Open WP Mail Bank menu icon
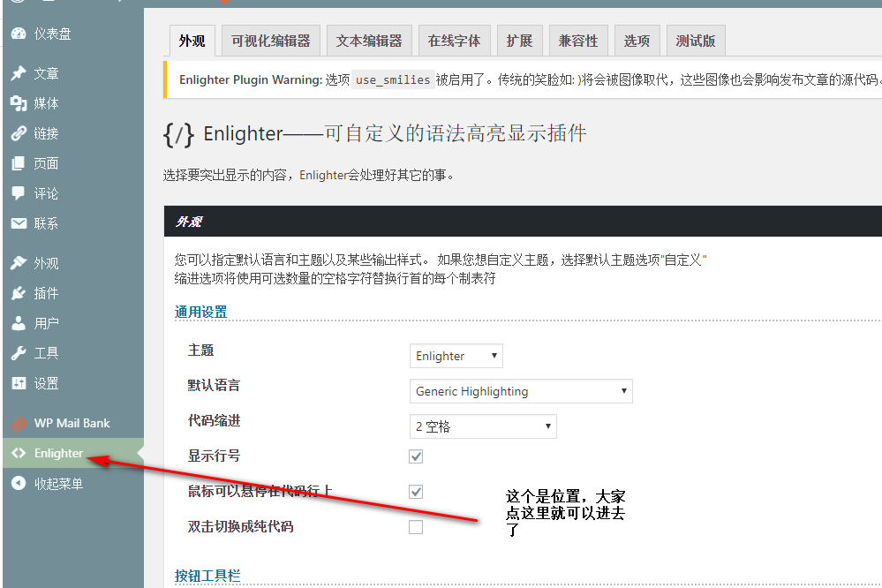Viewport: 882px width, 588px height. click(x=19, y=423)
